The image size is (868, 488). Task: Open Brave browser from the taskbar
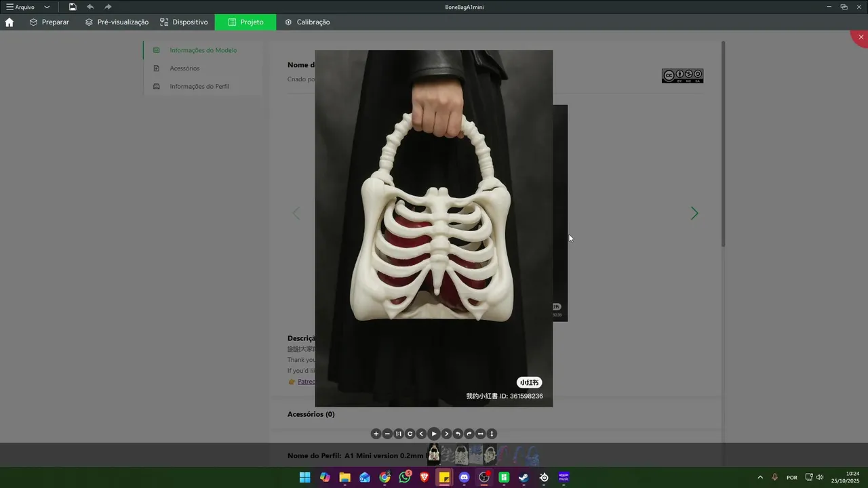(x=425, y=477)
